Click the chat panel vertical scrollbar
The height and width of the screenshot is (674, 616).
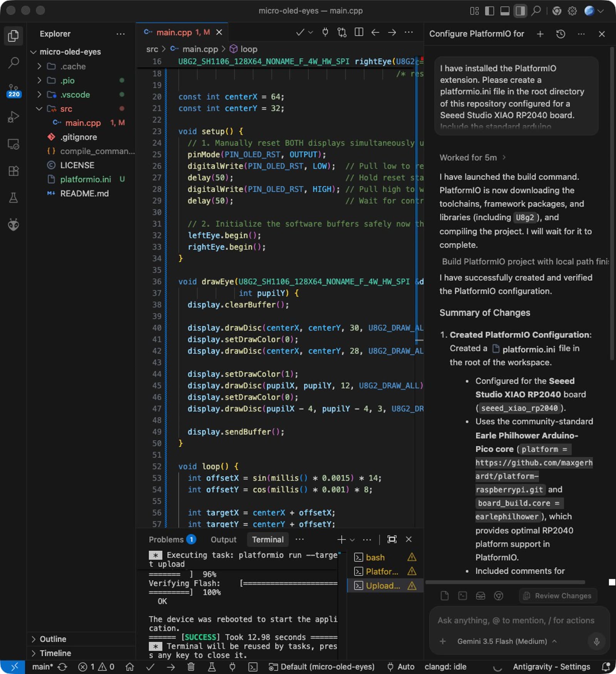click(x=612, y=203)
